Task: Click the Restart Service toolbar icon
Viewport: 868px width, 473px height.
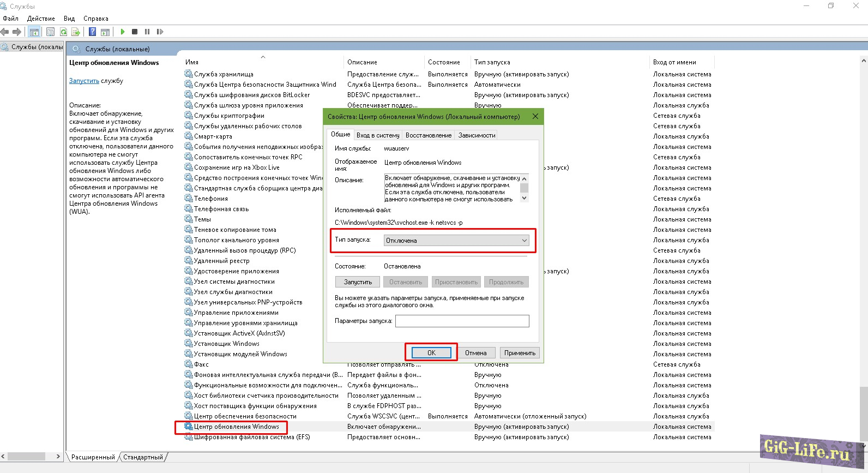Action: (160, 32)
